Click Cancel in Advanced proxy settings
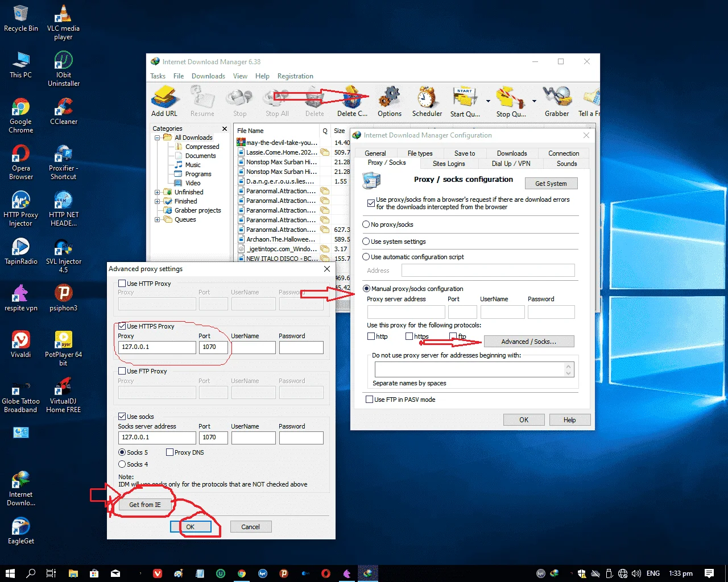The image size is (728, 582). click(x=250, y=527)
